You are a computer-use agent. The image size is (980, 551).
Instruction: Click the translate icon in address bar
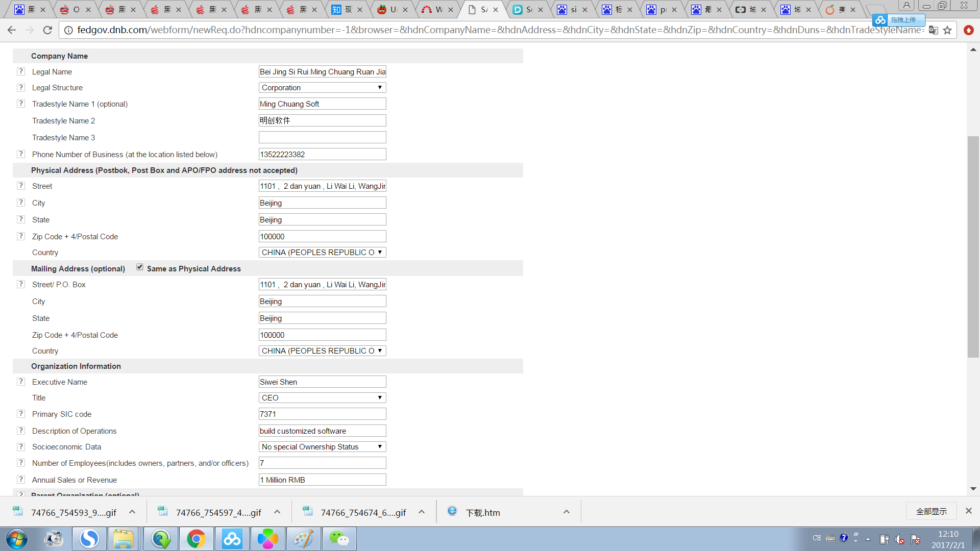[933, 30]
